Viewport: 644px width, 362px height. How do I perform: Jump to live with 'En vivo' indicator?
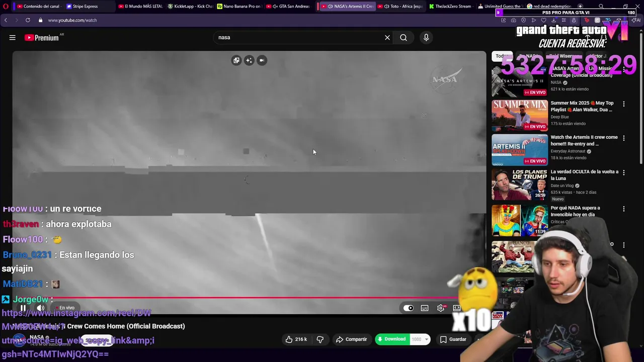[x=65, y=308]
